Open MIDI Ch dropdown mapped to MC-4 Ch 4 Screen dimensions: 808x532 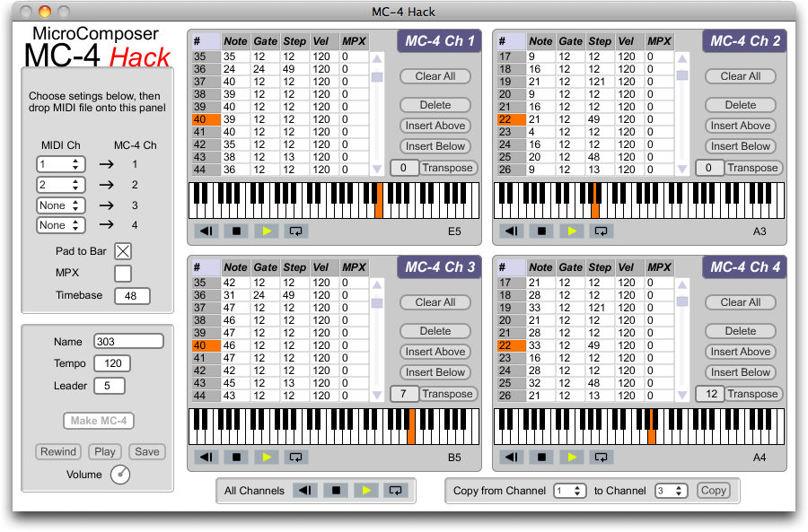[x=61, y=225]
